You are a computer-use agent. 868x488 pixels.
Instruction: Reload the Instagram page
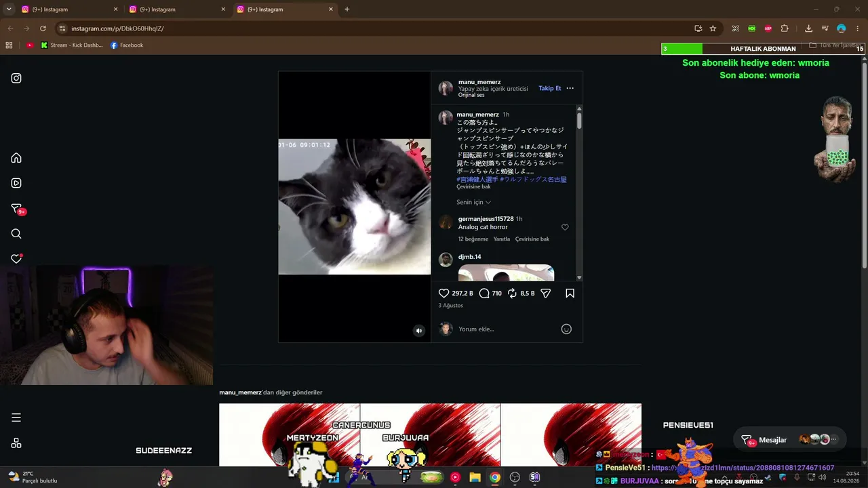click(43, 28)
